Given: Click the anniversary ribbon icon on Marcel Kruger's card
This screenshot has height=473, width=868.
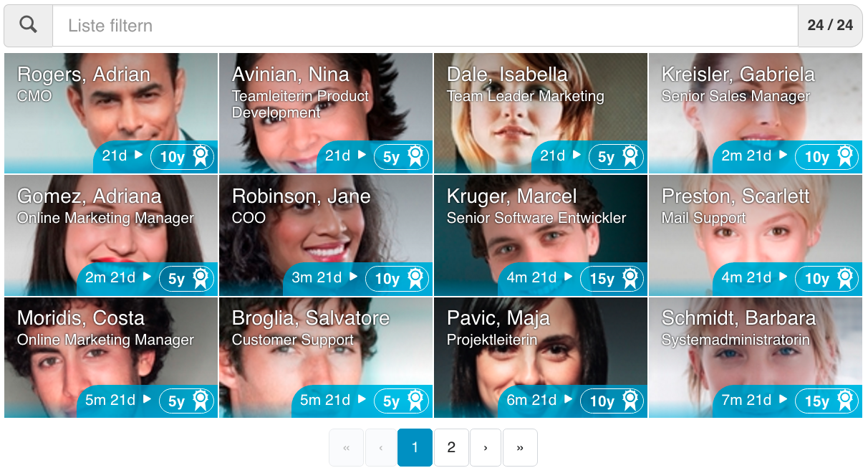Looking at the screenshot, I should coord(630,278).
